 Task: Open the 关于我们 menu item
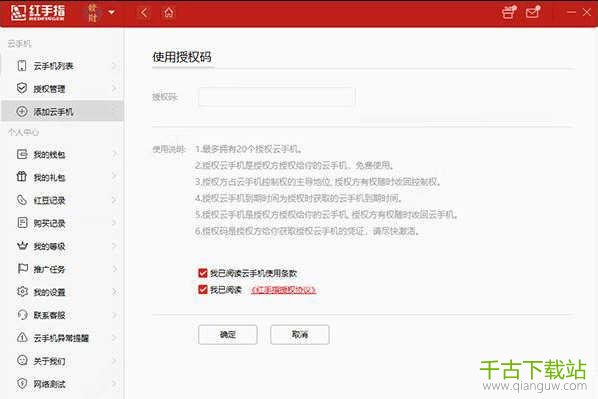tap(63, 360)
